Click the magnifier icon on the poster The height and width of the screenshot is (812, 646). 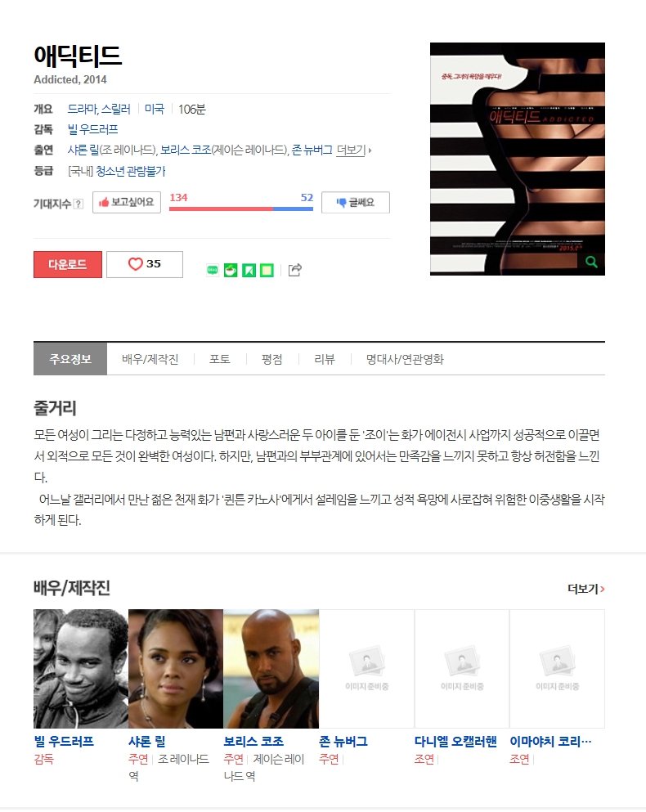click(591, 262)
